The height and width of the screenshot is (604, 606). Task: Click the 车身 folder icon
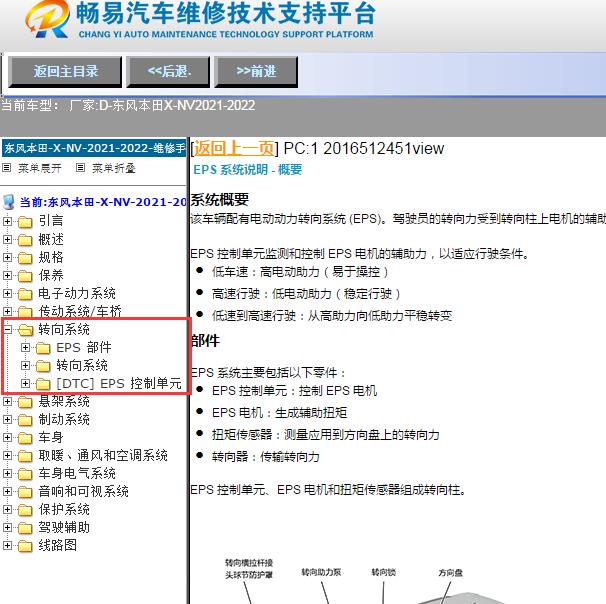point(25,438)
